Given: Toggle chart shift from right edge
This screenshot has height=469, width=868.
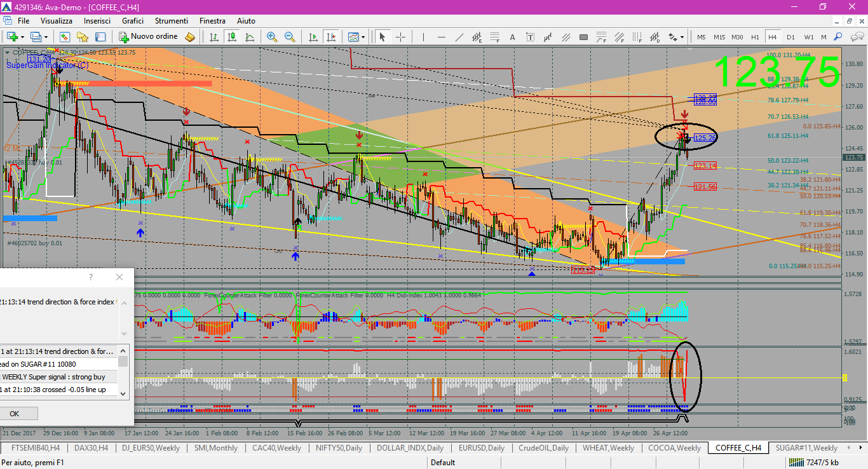Looking at the screenshot, I should pos(331,37).
